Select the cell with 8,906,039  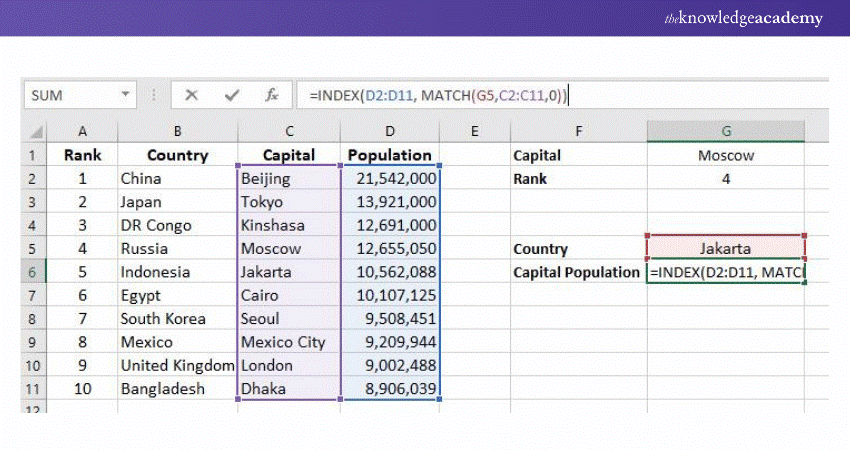pyautogui.click(x=390, y=389)
